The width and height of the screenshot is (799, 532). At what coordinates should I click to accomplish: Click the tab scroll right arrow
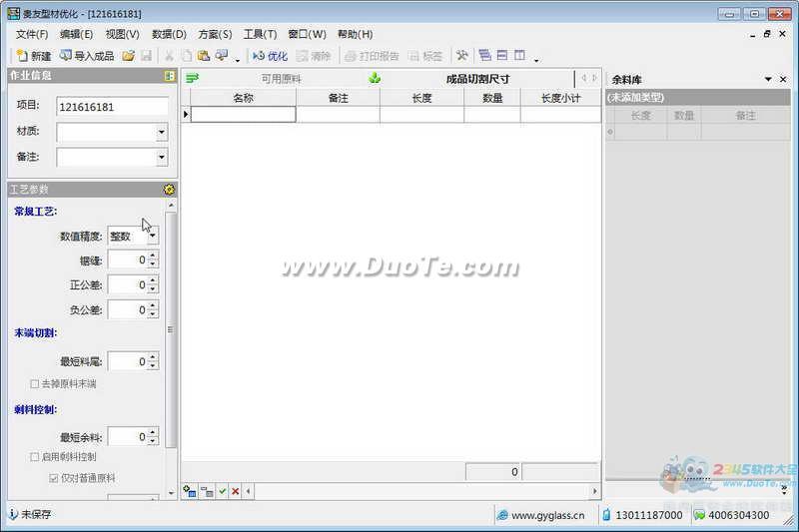click(x=594, y=78)
